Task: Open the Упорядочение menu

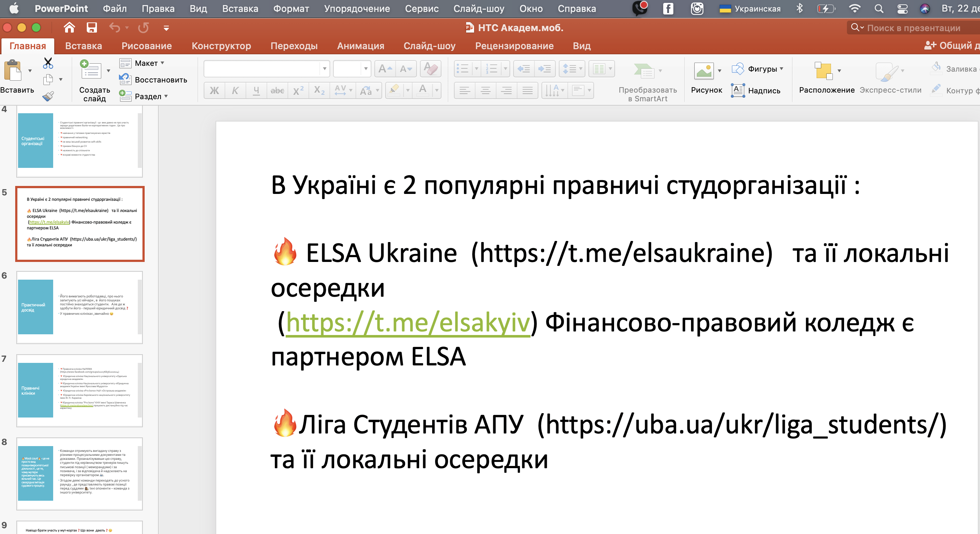Action: [357, 8]
